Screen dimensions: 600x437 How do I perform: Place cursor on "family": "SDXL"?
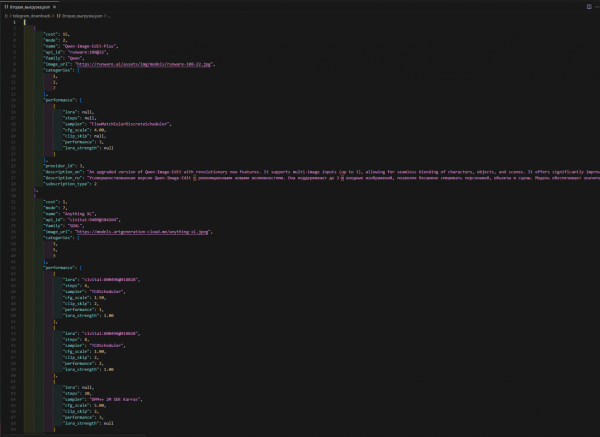tap(64, 226)
